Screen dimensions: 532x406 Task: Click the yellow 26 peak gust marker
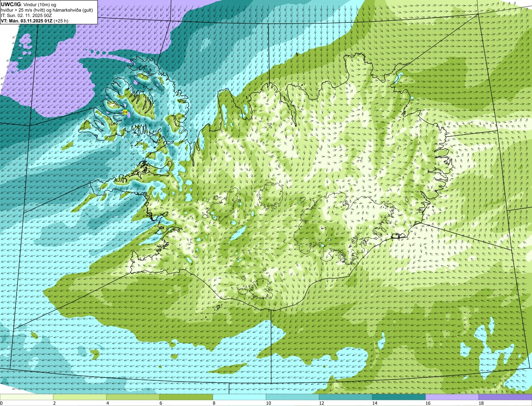tap(125, 112)
